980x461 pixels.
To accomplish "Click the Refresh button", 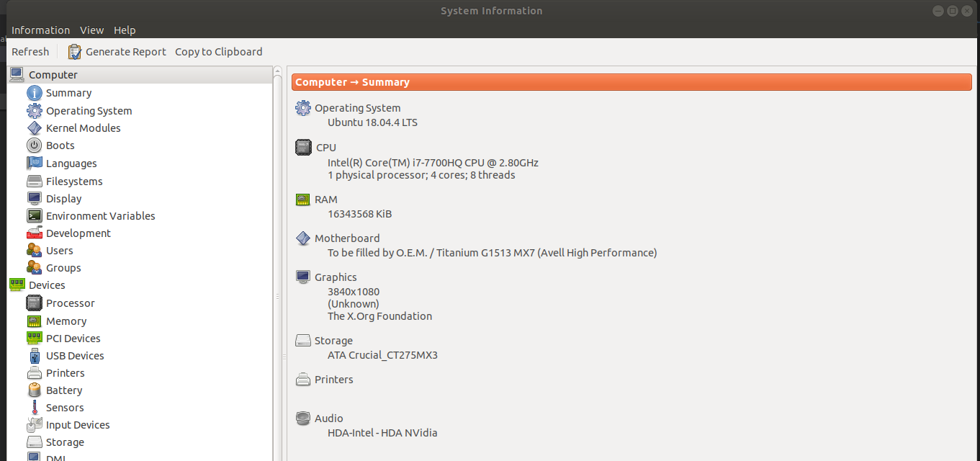I will 30,52.
